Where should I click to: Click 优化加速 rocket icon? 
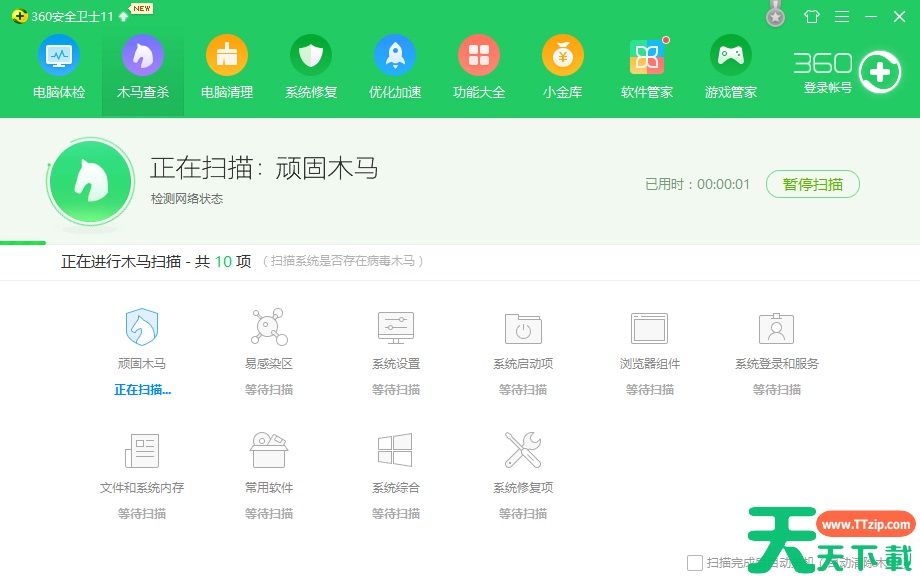click(395, 56)
